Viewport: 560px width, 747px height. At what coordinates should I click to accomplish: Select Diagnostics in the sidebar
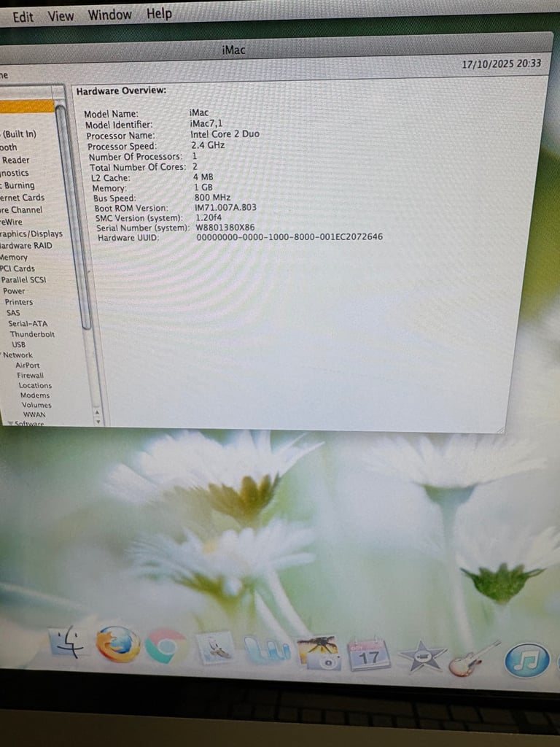click(15, 173)
